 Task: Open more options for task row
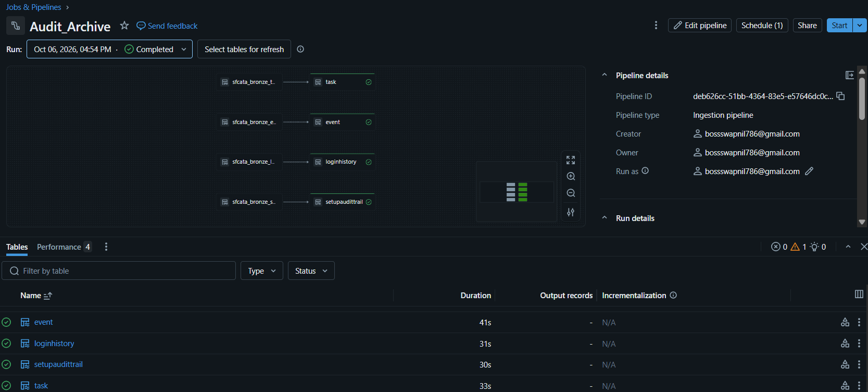tap(859, 386)
